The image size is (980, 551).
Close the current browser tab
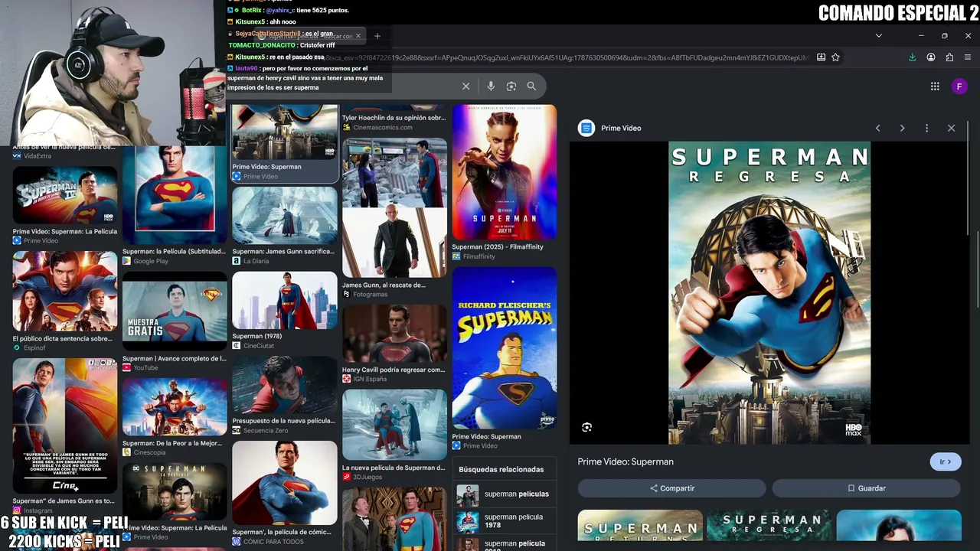click(x=358, y=36)
